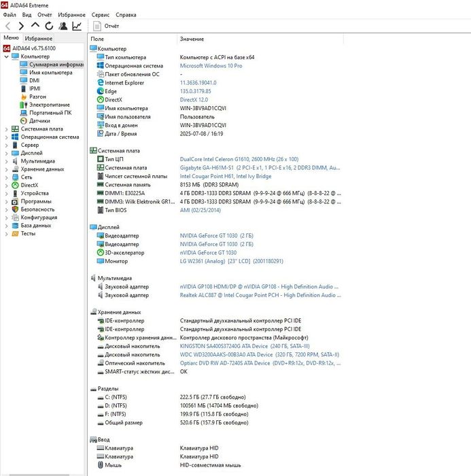Select Безопасность shield icon
This screenshot has height=476, width=471.
click(15, 209)
